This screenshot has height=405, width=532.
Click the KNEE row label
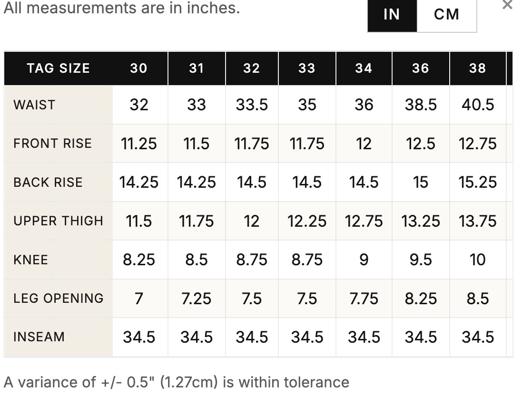(x=30, y=260)
